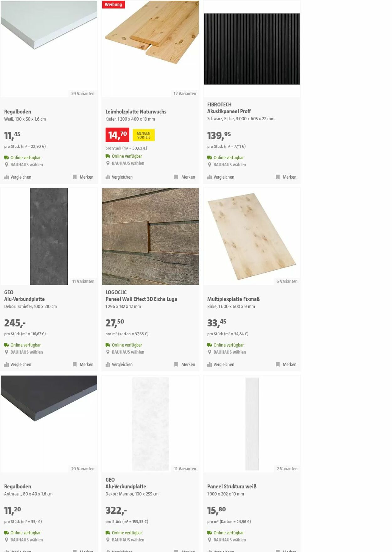Click delivery truck icon for Alu-Verbundplatte Schiefer
Image resolution: width=392 pixels, height=552 pixels.
(6, 345)
